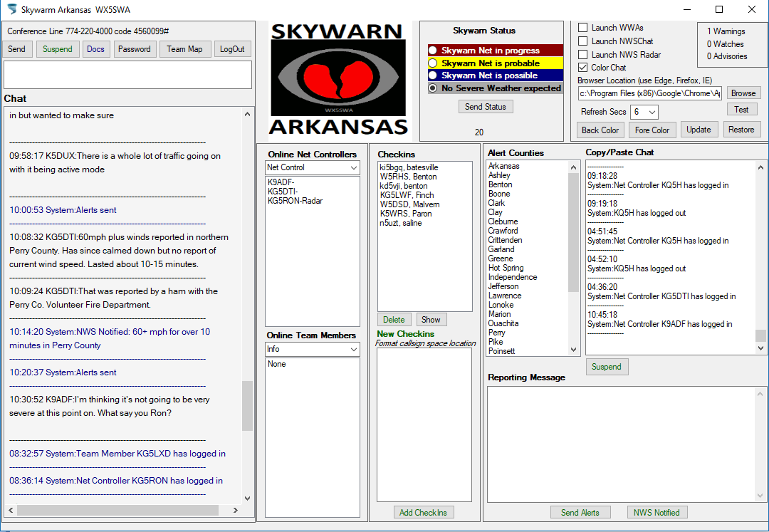Click Add CheckIns button
769x532 pixels.
(423, 512)
